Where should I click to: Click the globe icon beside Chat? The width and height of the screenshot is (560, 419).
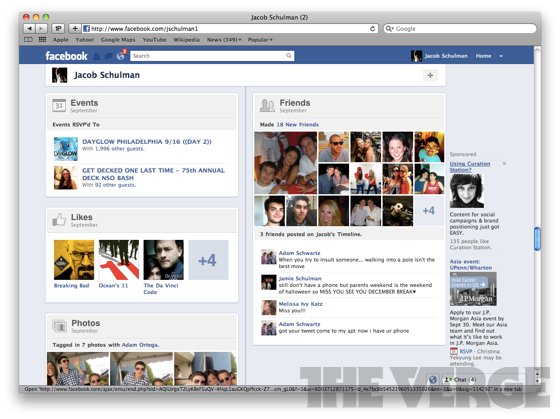(432, 380)
